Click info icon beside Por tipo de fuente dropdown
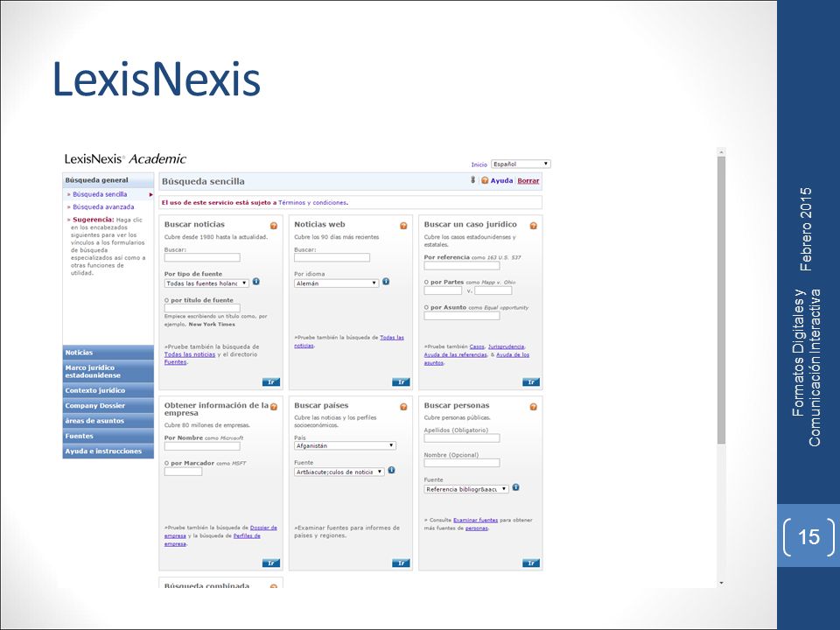This screenshot has height=630, width=840. [x=256, y=282]
